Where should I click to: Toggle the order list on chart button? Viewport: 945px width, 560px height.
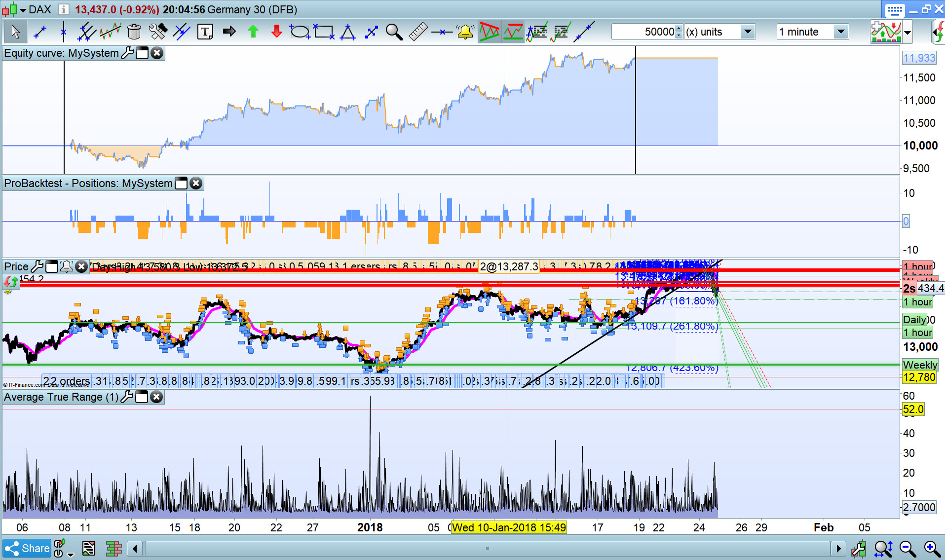[x=561, y=32]
